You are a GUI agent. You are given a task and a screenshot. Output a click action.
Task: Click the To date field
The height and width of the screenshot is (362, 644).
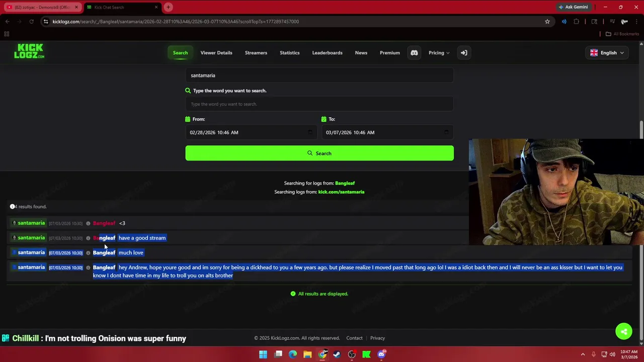[x=387, y=132]
